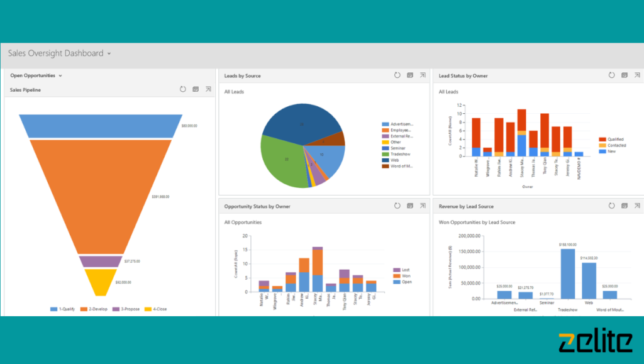Enlarge the Revenue by Lead Source chart
644x364 pixels.
click(x=636, y=205)
